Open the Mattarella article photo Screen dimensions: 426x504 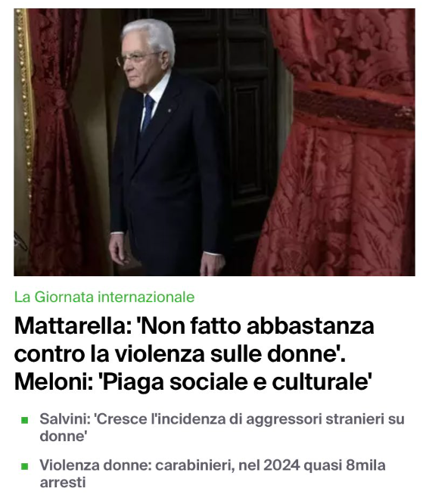[214, 142]
